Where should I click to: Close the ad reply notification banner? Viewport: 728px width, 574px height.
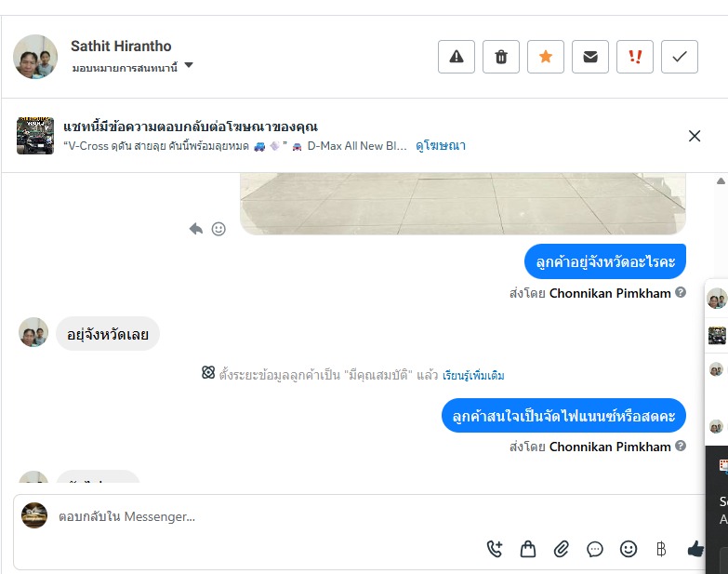[695, 136]
